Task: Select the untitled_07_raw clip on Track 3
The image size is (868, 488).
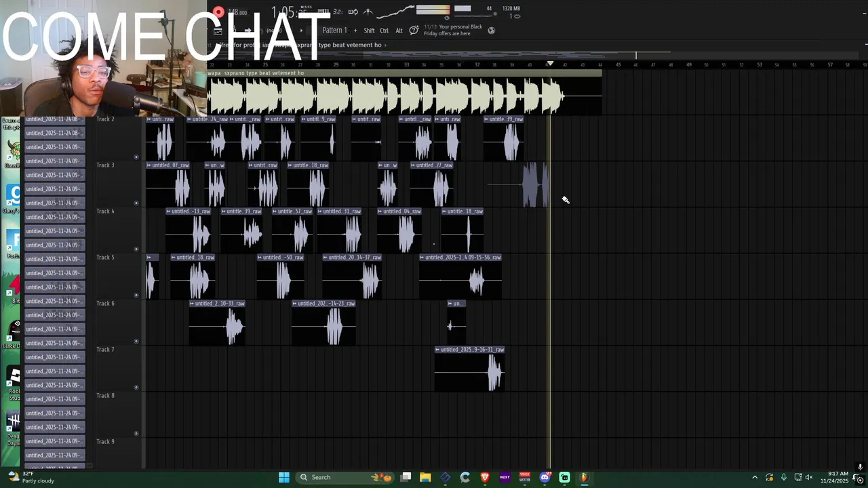Action: pyautogui.click(x=168, y=184)
